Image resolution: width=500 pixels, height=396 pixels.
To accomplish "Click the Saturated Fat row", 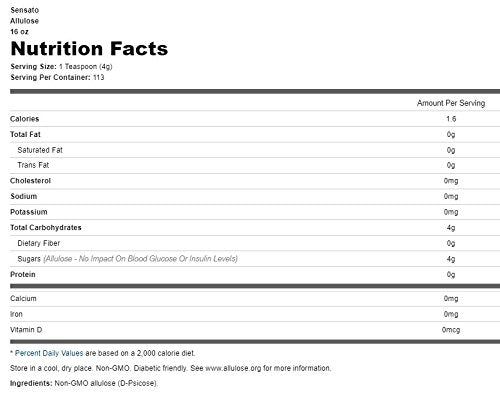I will click(255, 150).
